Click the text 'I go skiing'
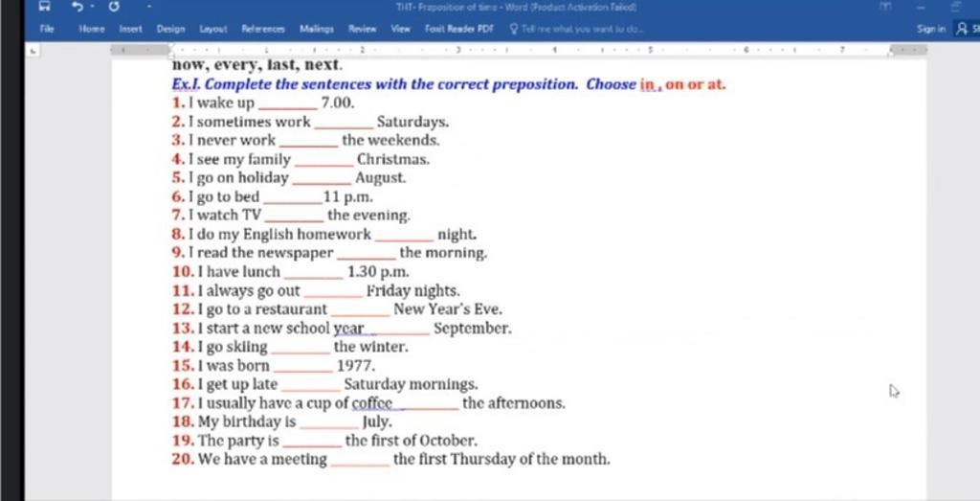This screenshot has height=501, width=980. pyautogui.click(x=233, y=347)
